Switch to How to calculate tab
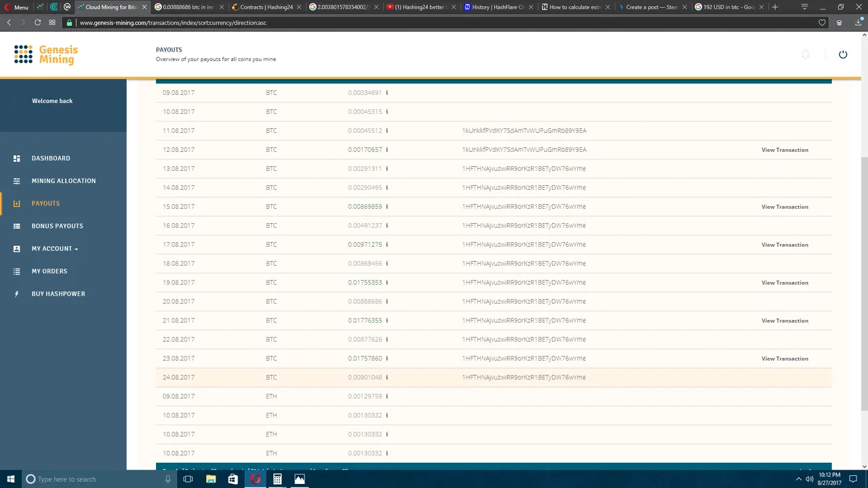This screenshot has width=868, height=488. pyautogui.click(x=575, y=7)
